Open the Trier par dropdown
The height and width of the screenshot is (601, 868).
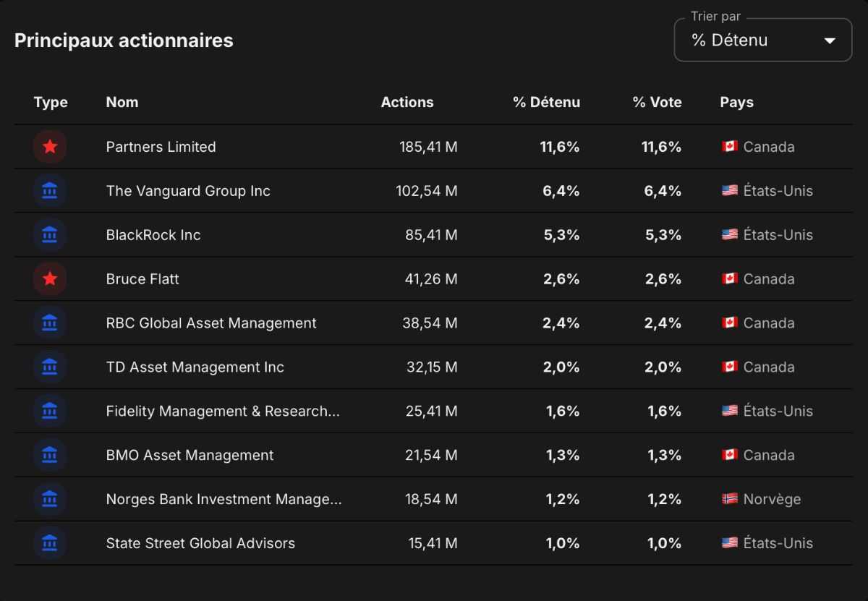[x=763, y=40]
